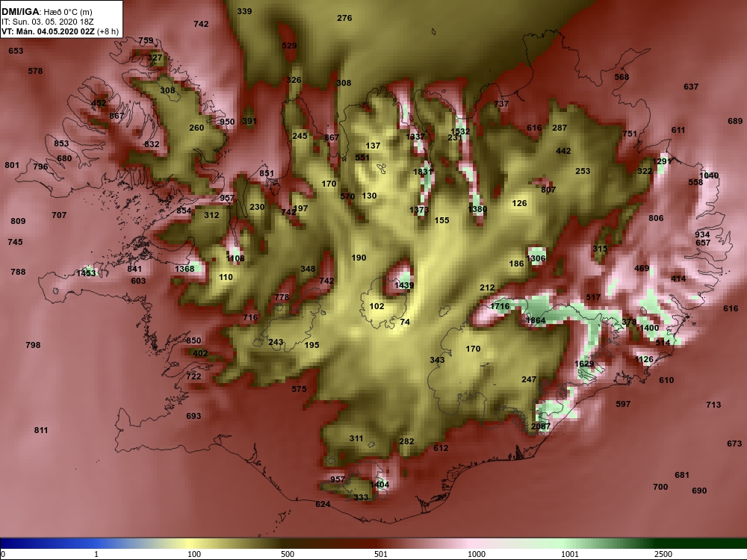
Task: Click the title text "DMI/IGA: Hæð 0°C (m)"
Action: click(x=46, y=12)
